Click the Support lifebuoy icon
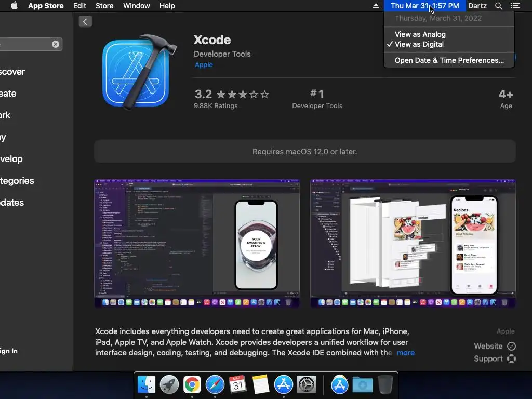Screen dimensions: 532x399 pos(511,358)
